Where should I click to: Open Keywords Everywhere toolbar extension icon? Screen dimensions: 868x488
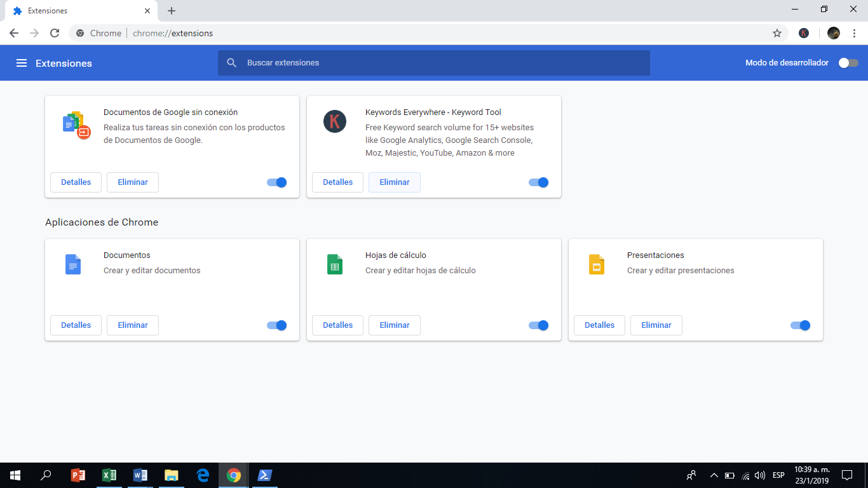[x=804, y=33]
